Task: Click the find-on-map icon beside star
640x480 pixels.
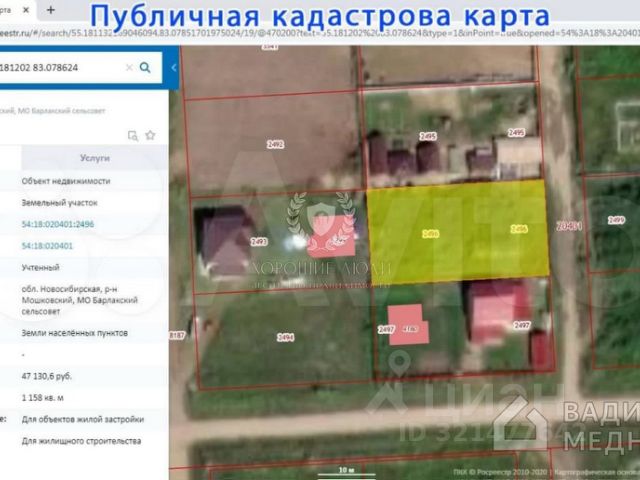Action: point(133,136)
